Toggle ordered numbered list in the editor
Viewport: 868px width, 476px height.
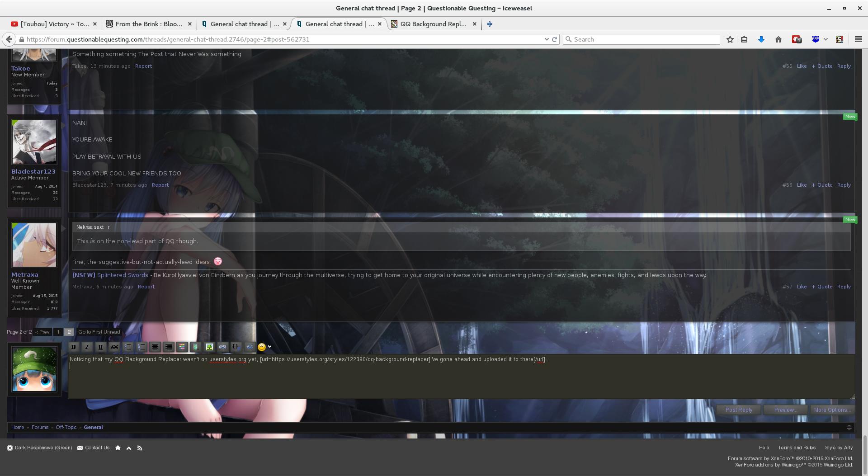click(142, 347)
